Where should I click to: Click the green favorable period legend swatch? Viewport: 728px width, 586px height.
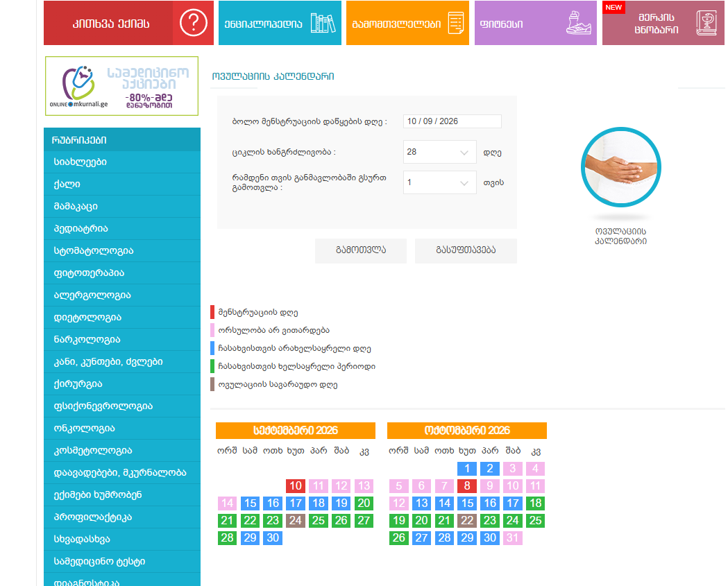click(x=212, y=367)
